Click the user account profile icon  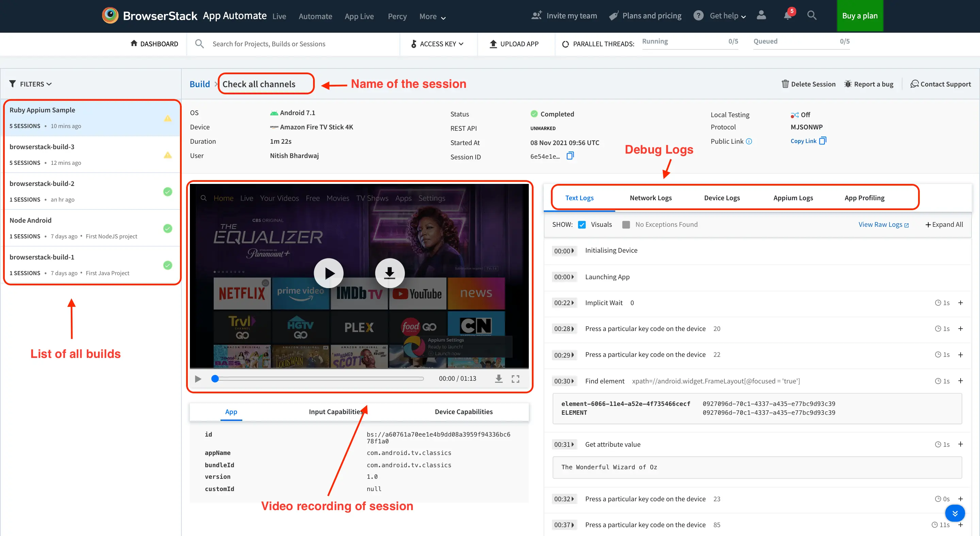(761, 16)
